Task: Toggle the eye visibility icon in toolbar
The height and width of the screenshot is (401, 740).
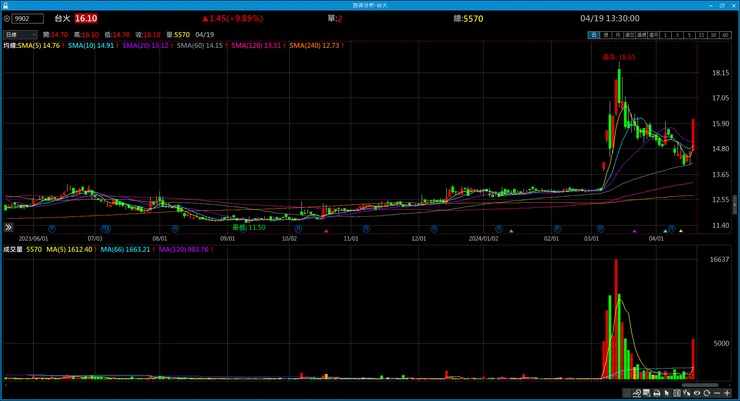Action: (x=697, y=393)
